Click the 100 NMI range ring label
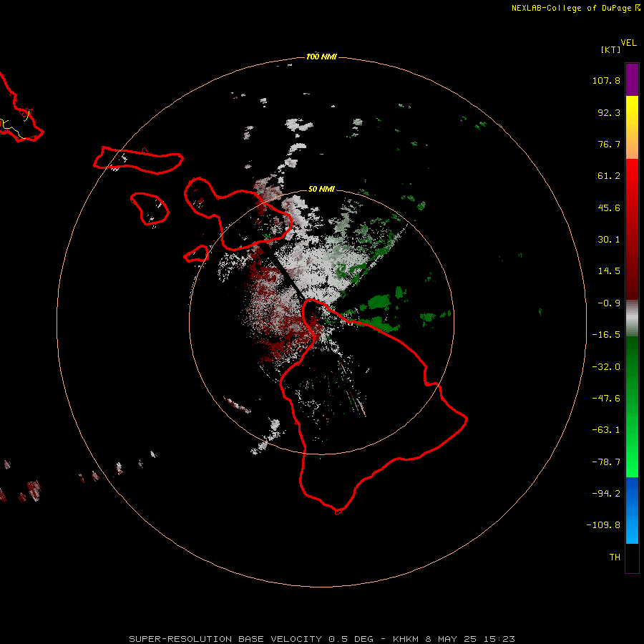The image size is (644, 644). click(321, 57)
